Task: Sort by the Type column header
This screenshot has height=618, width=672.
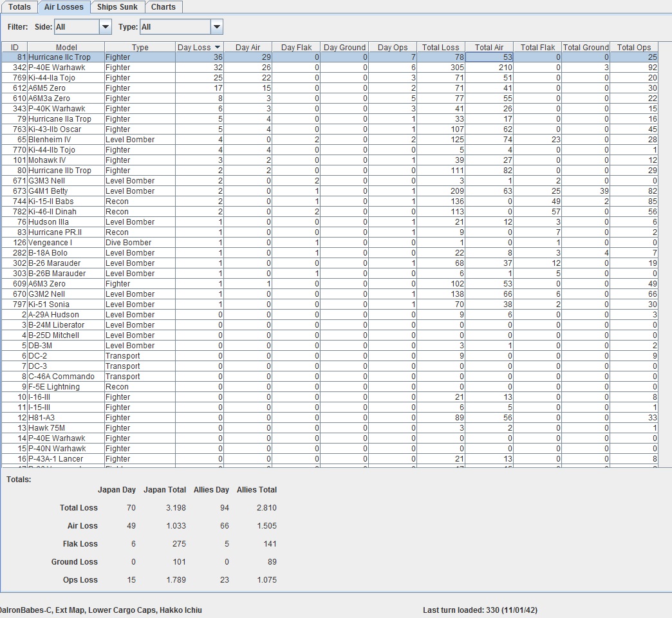Action: point(140,47)
